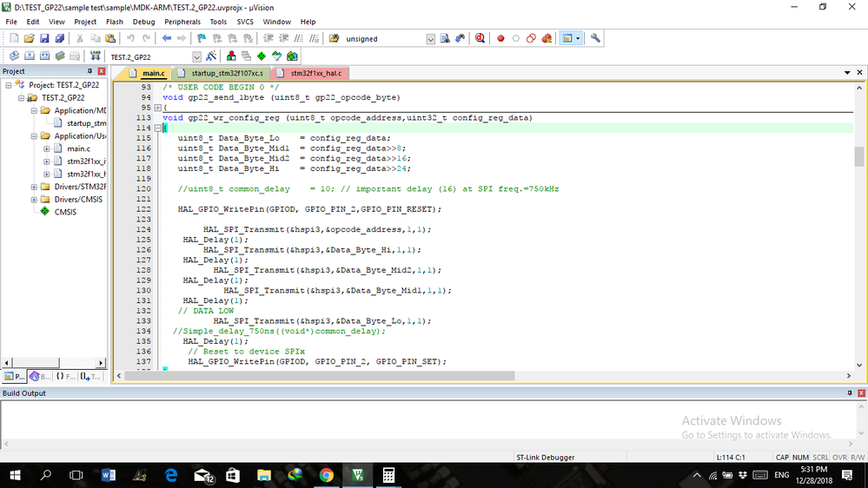This screenshot has height=488, width=868.
Task: Switch to the stm32f1xx_hal.c tab
Action: tap(311, 73)
